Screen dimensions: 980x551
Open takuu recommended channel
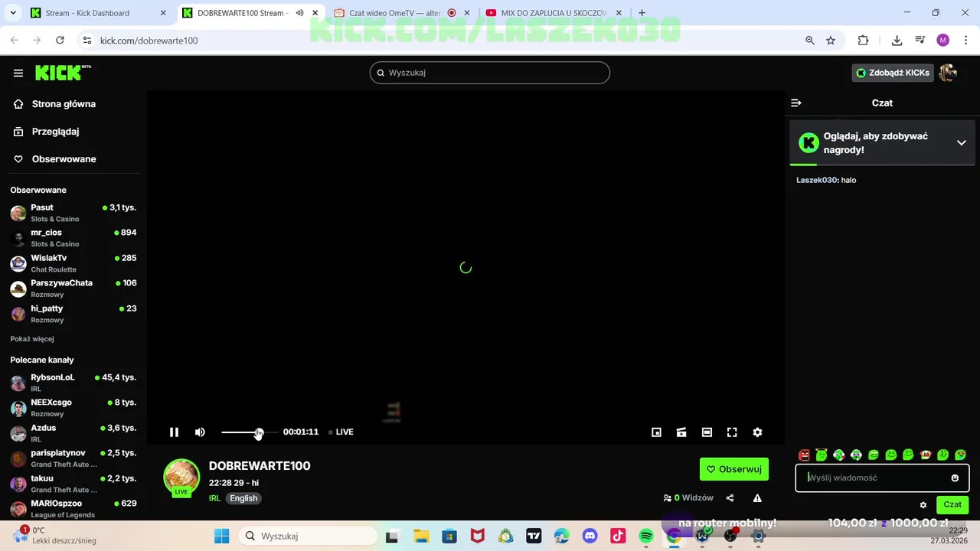tap(73, 484)
